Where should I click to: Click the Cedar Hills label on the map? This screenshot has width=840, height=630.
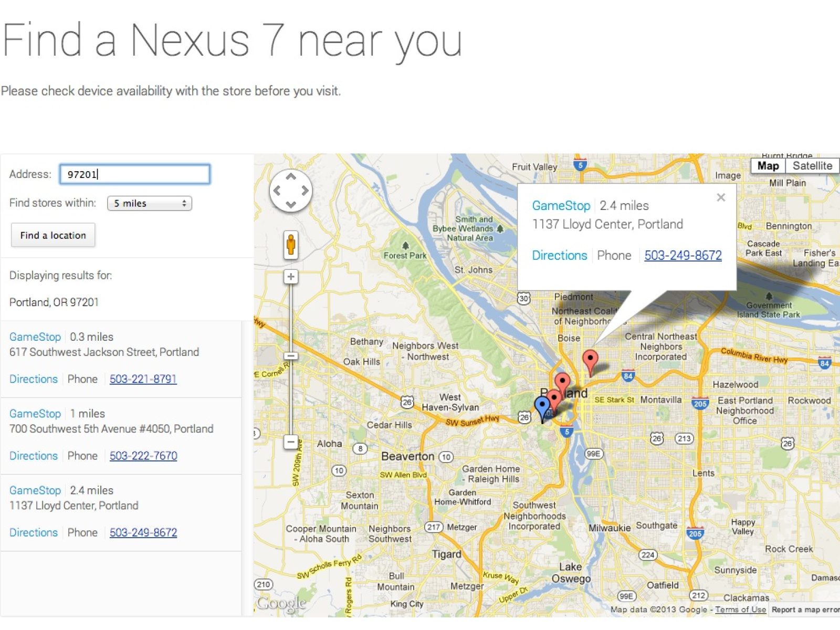[x=390, y=425]
